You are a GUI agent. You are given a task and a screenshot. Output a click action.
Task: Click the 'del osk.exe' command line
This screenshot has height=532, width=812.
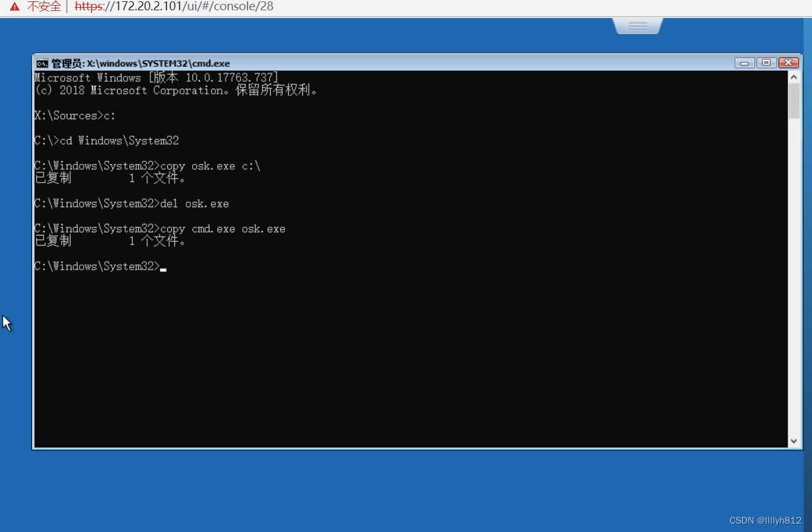point(132,203)
